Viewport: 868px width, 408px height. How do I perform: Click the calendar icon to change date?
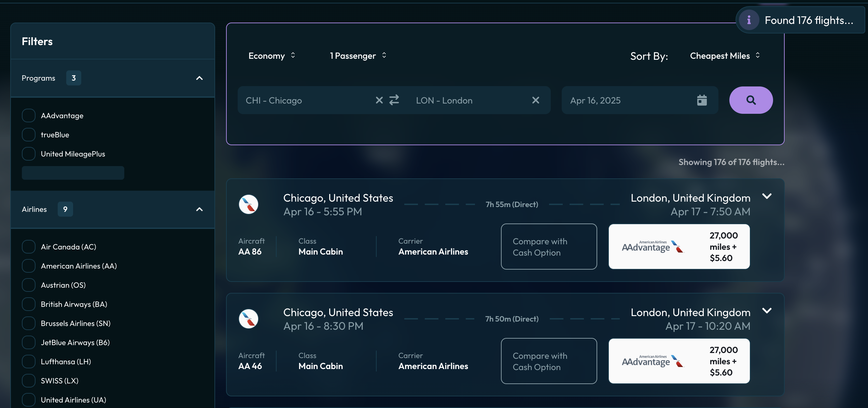point(702,100)
